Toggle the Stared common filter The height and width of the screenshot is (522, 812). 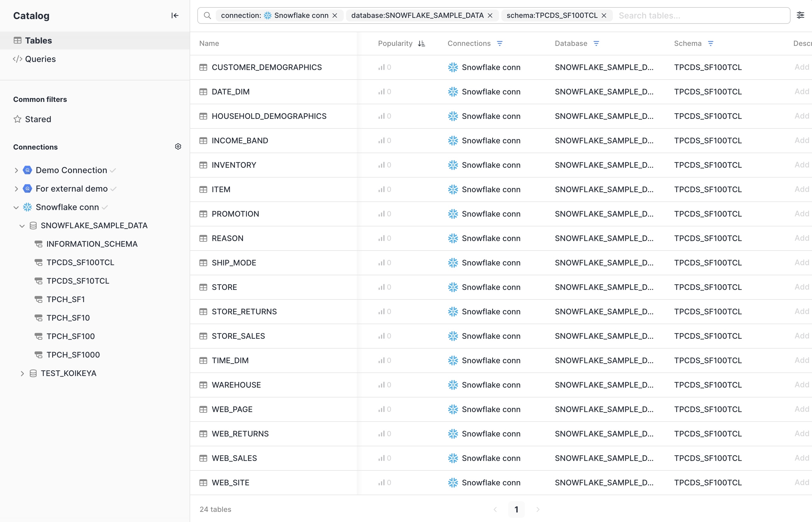[x=38, y=119]
